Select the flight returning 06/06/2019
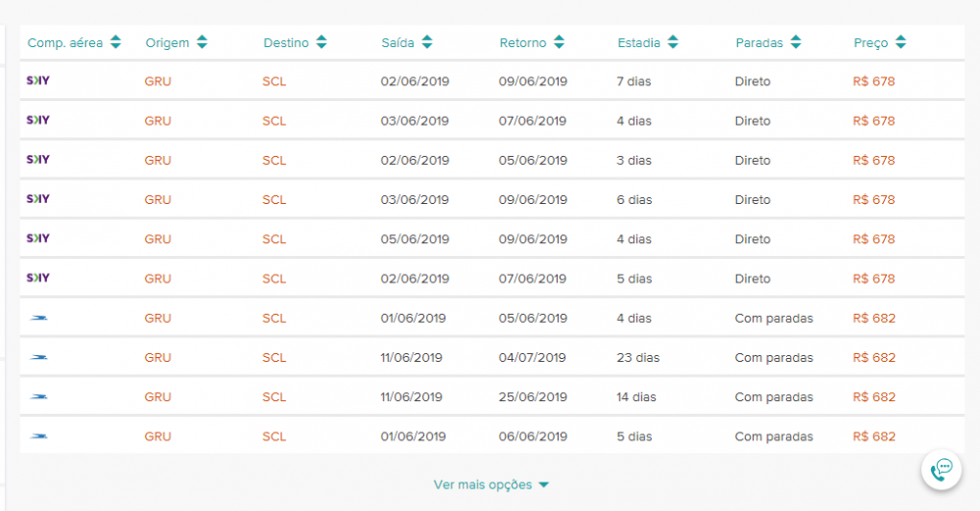This screenshot has height=511, width=980. point(533,436)
